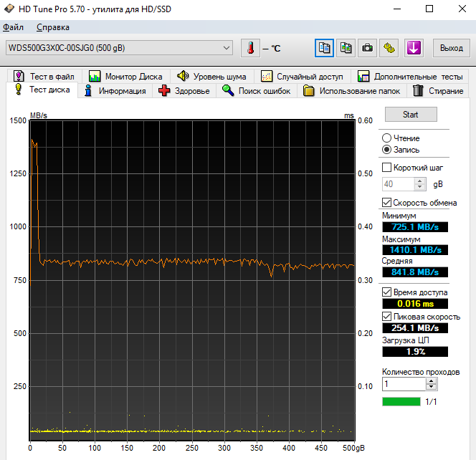The image size is (476, 460).
Task: Select the Чтение radio button
Action: click(387, 138)
